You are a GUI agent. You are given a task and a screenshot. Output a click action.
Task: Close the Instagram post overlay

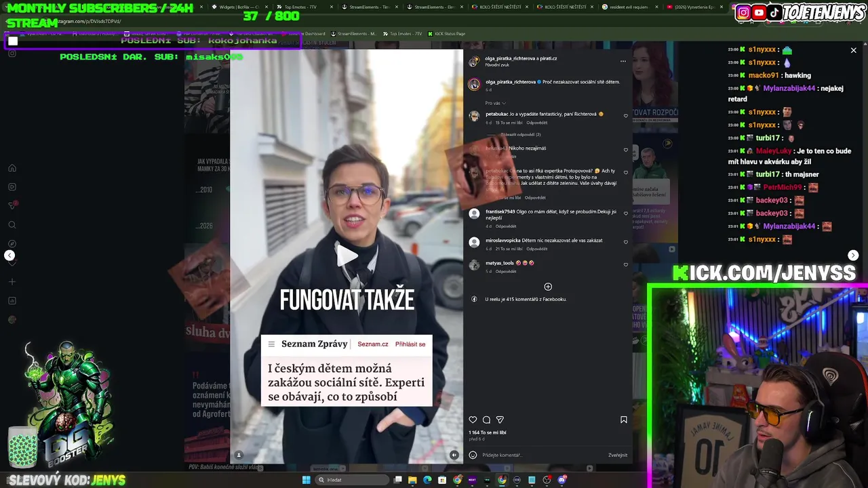[853, 50]
